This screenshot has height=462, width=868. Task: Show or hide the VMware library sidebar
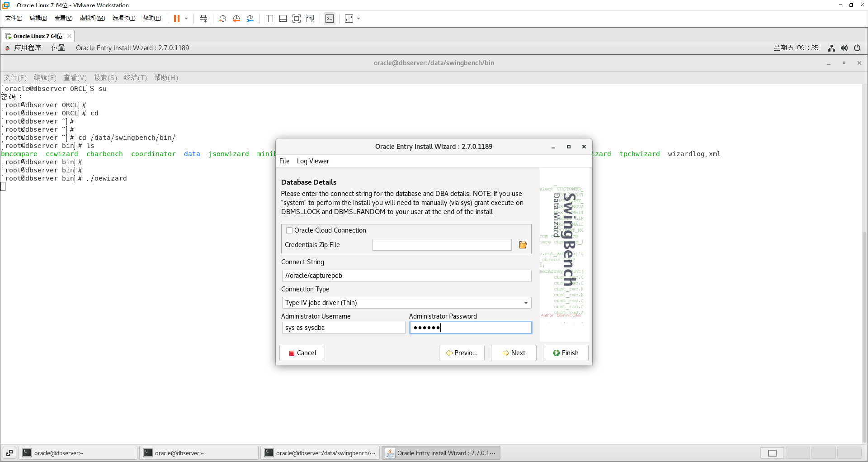pyautogui.click(x=269, y=19)
